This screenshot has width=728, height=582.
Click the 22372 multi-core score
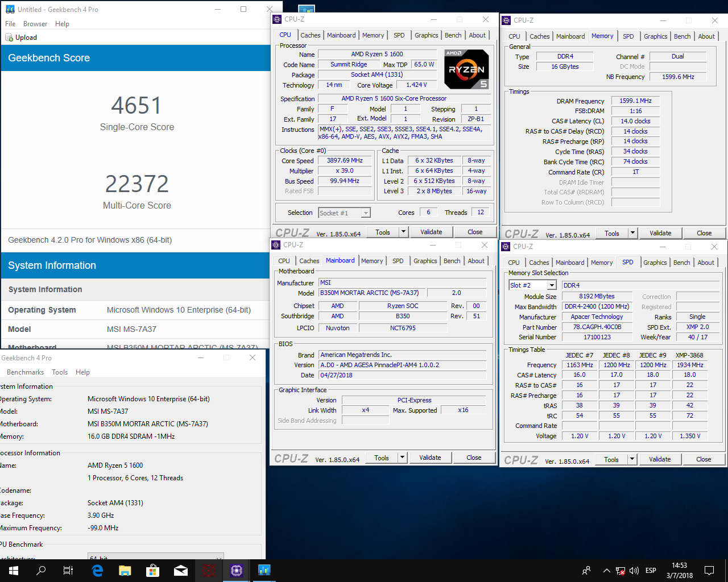137,184
